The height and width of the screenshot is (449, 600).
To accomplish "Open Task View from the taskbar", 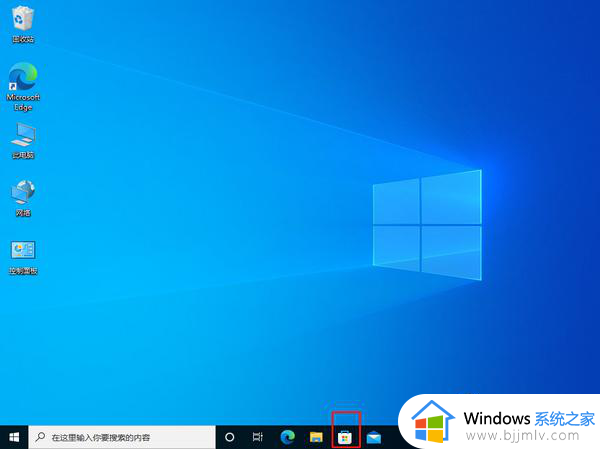I will tap(258, 437).
